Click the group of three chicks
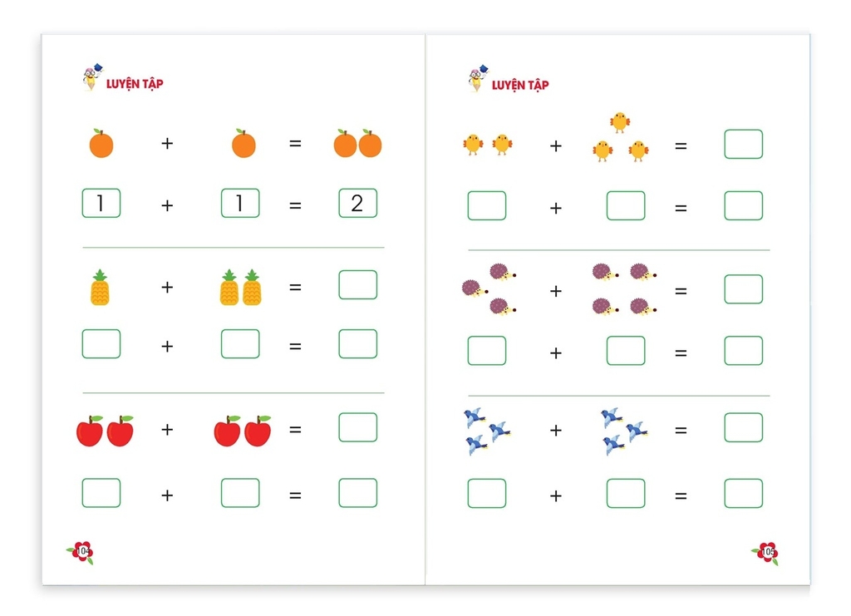Viewport: 851px width, 616px height. point(620,137)
